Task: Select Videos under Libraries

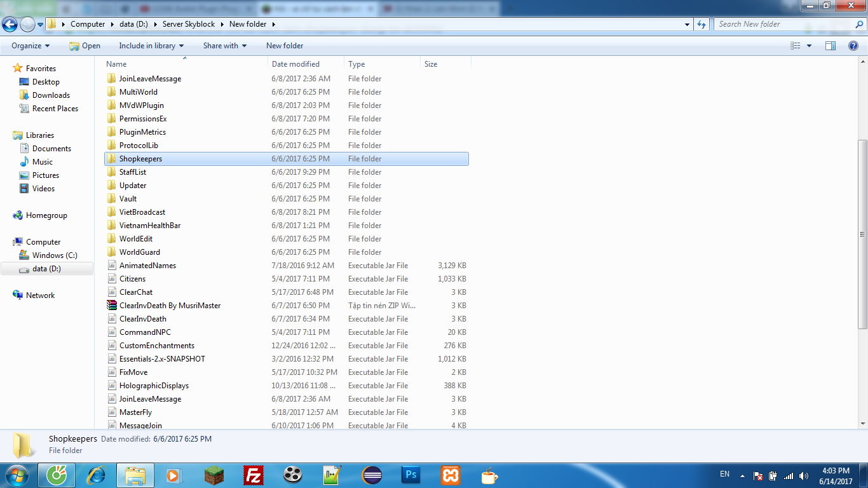Action: point(43,189)
